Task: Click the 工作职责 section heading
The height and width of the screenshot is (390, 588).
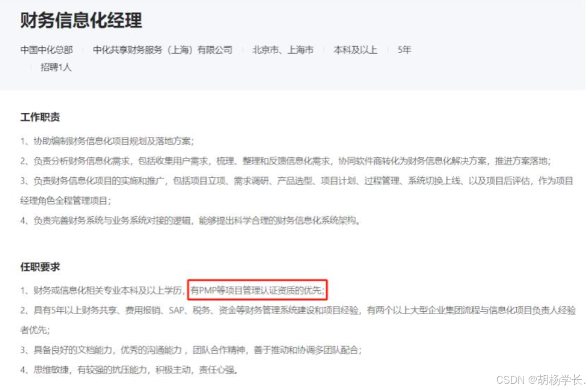Action: point(40,117)
